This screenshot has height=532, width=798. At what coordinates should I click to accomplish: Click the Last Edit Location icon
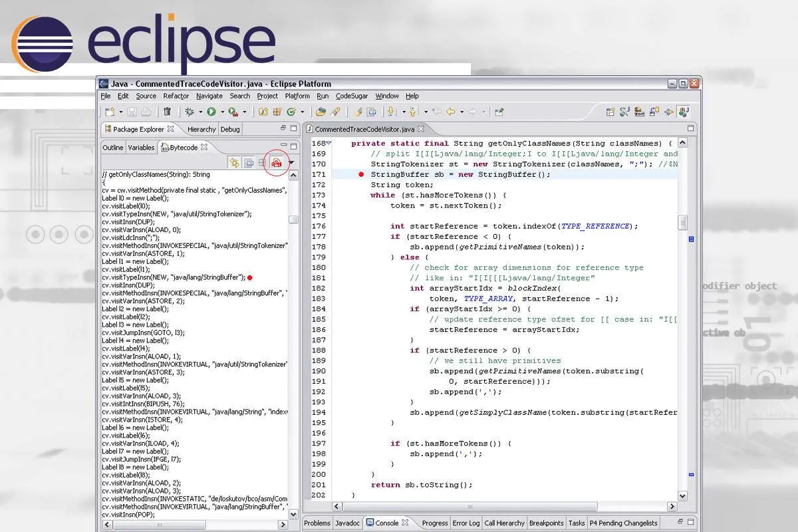tap(437, 112)
